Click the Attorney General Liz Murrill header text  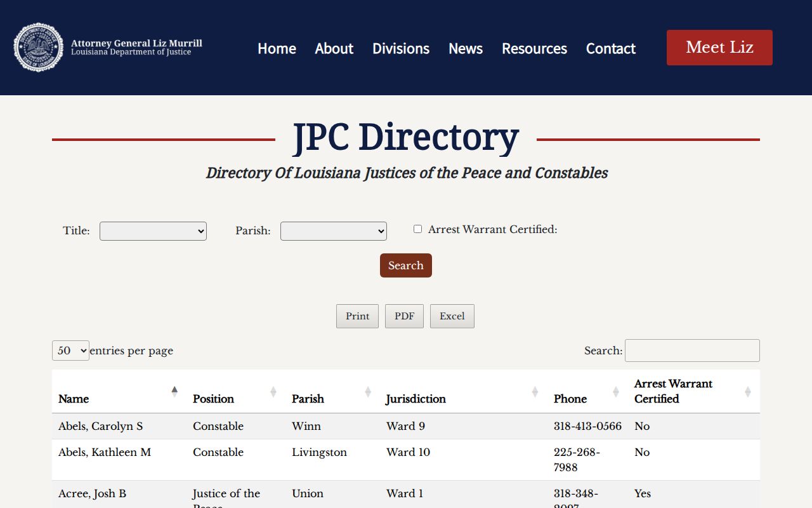tap(136, 43)
